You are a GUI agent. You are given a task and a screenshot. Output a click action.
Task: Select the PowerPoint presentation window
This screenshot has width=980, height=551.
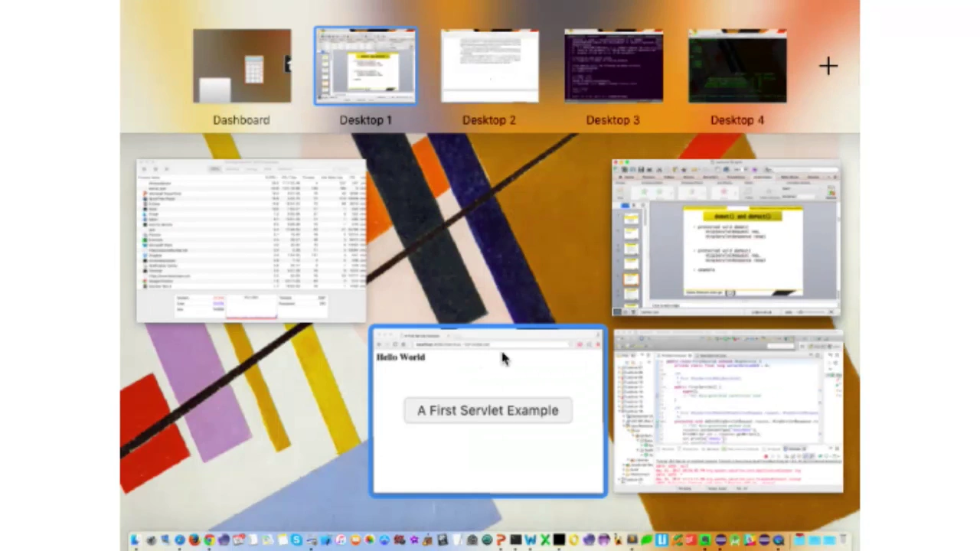pos(726,238)
